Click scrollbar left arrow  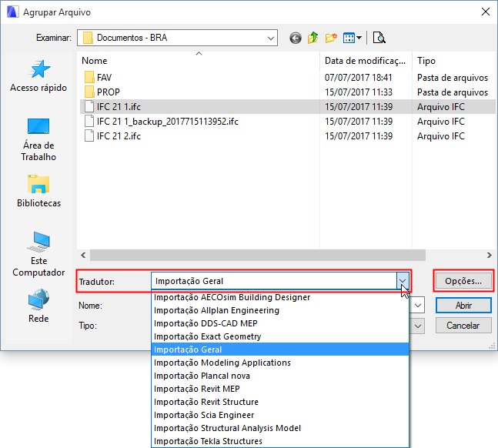[83, 255]
